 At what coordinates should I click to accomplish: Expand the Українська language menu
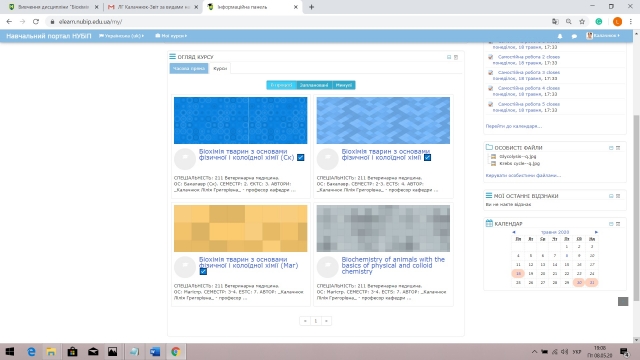122,36
